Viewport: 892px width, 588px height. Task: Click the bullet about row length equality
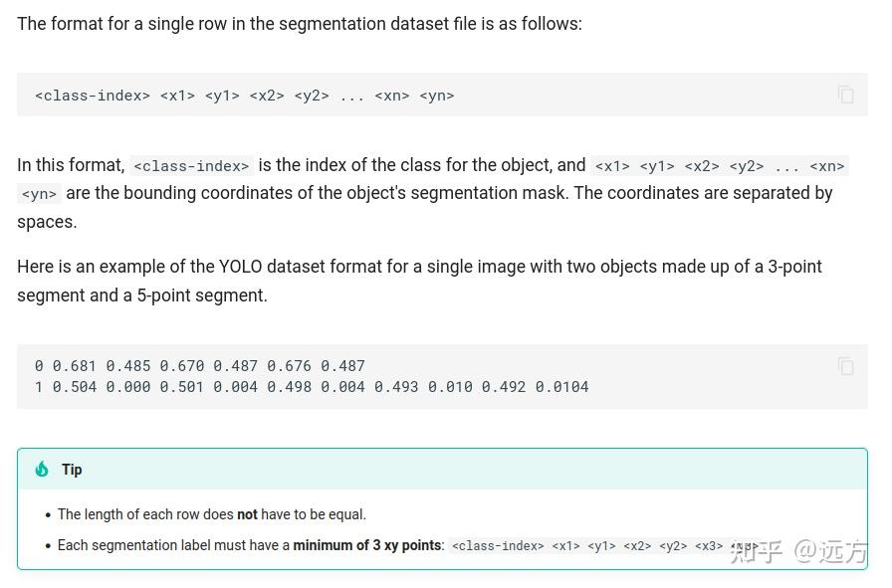click(212, 514)
